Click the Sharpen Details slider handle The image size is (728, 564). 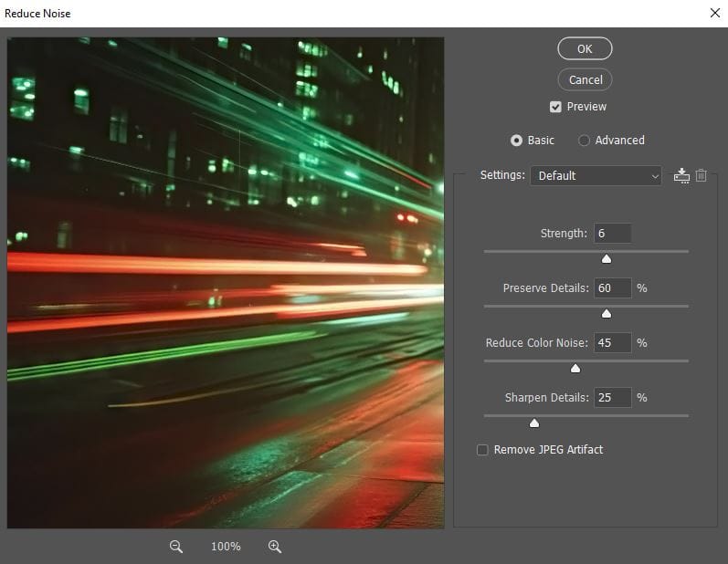coord(534,423)
